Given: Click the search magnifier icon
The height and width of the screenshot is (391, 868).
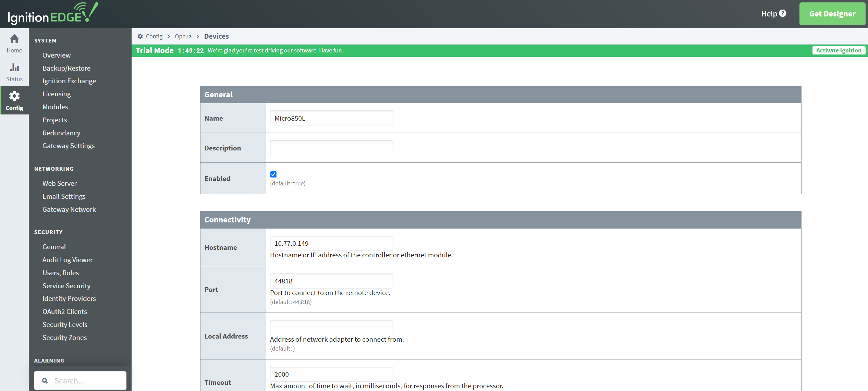Looking at the screenshot, I should [45, 381].
